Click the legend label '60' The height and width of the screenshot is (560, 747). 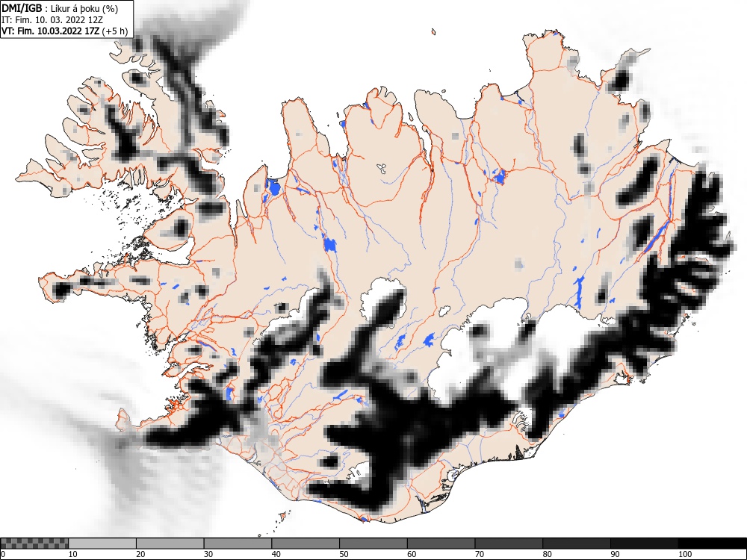click(x=411, y=554)
